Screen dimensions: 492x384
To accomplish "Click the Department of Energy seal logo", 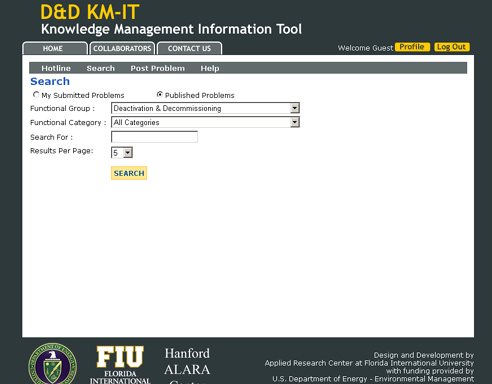I will point(52,364).
